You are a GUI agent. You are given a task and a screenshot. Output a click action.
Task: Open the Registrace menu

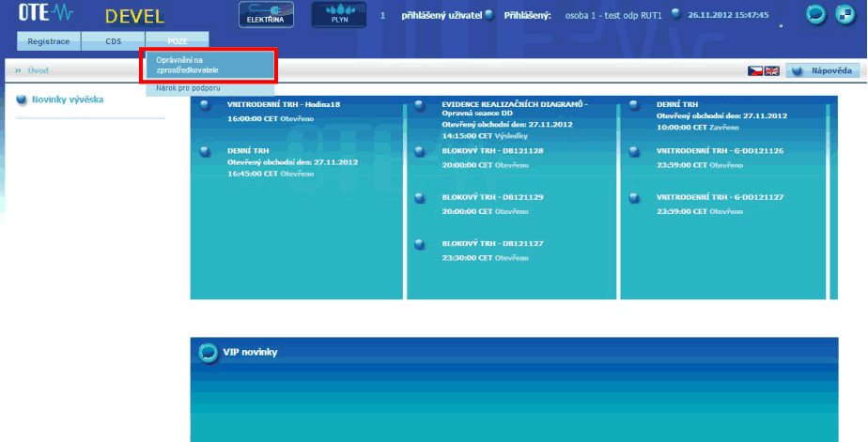click(49, 41)
